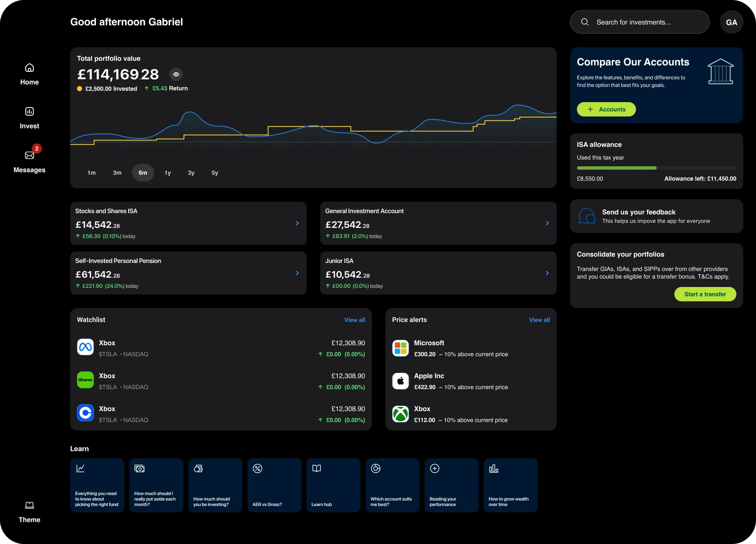Open 'How to grow wealth over time' card
Screen dimensions: 756x544
click(x=510, y=485)
